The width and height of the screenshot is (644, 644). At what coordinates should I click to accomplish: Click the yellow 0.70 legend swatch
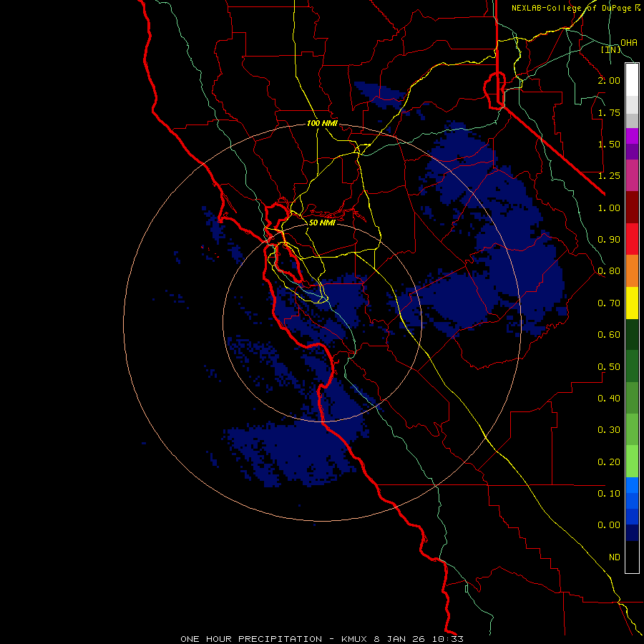(632, 303)
